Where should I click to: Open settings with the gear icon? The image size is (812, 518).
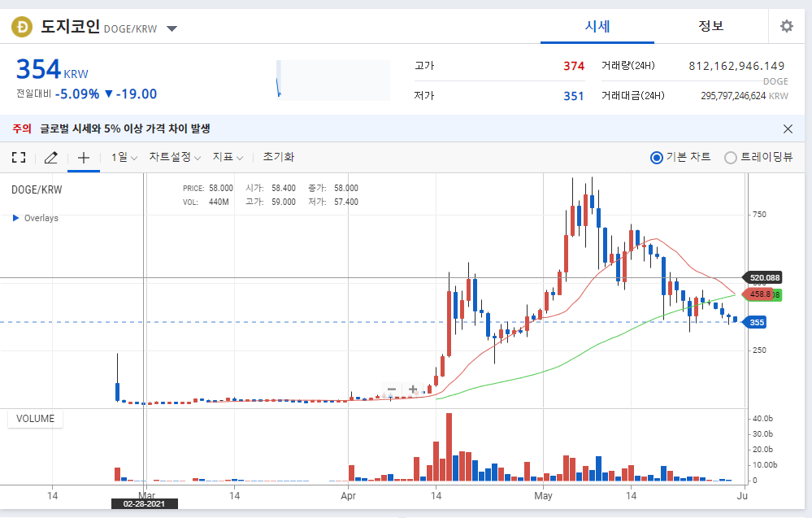787,26
